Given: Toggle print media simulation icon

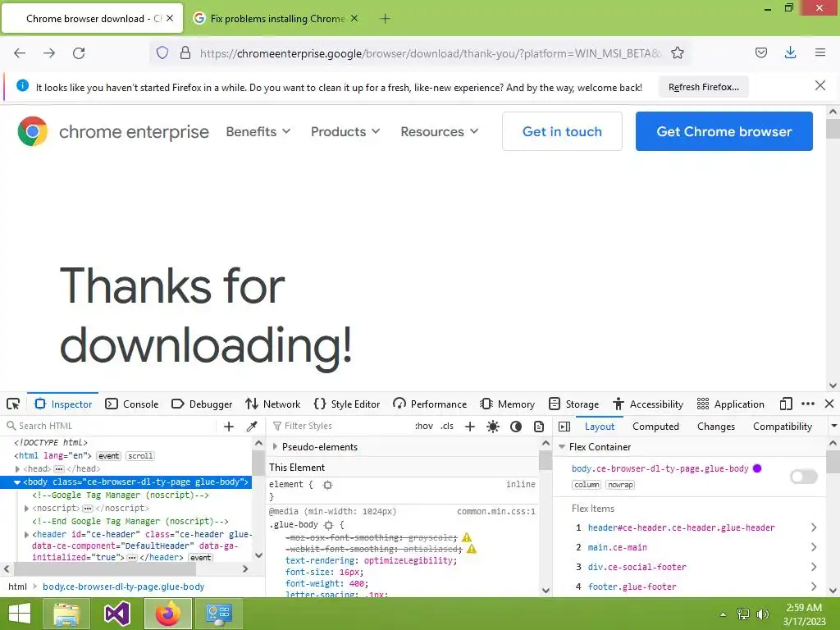Looking at the screenshot, I should (x=539, y=427).
